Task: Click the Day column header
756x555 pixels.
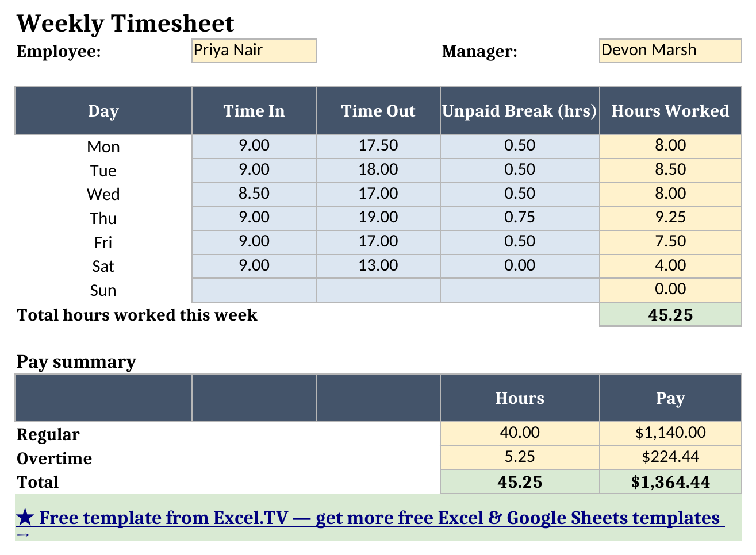Action: pos(103,111)
